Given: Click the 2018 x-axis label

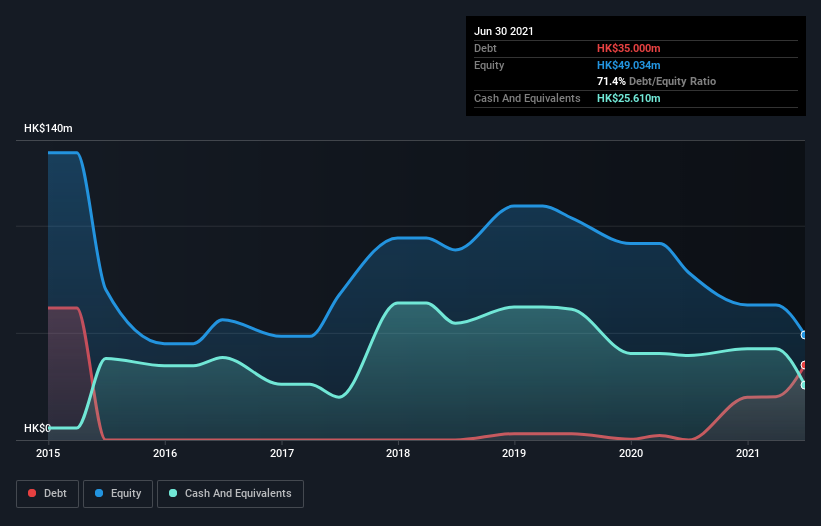Looking at the screenshot, I should coord(398,454).
